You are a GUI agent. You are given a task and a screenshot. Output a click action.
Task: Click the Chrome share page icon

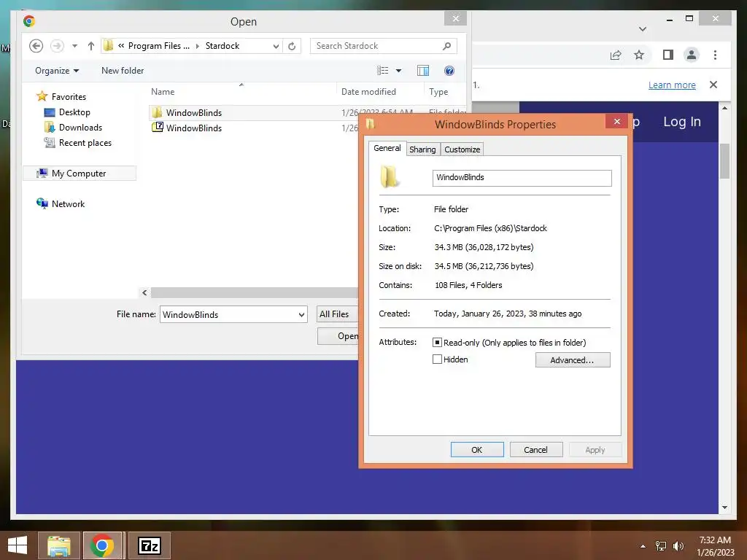[x=616, y=55]
